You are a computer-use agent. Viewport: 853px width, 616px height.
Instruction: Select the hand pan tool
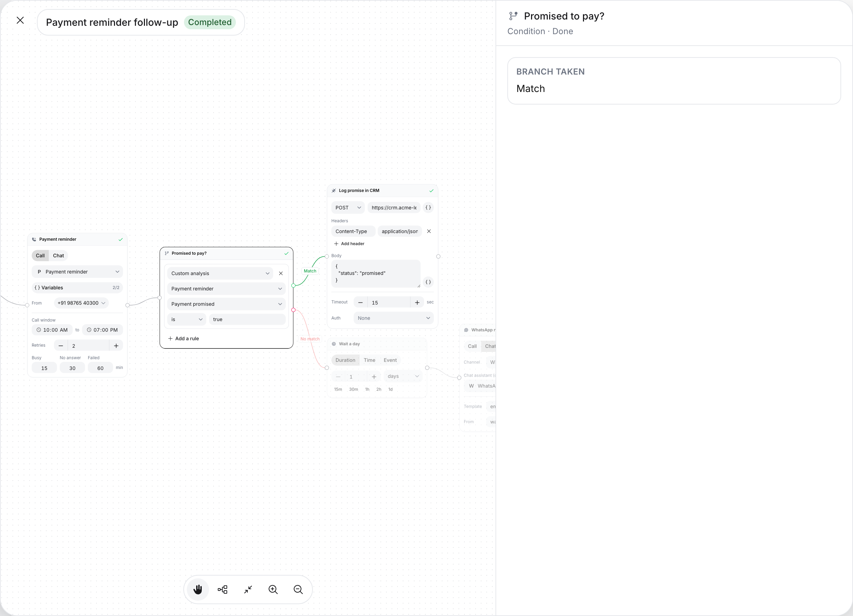click(198, 589)
